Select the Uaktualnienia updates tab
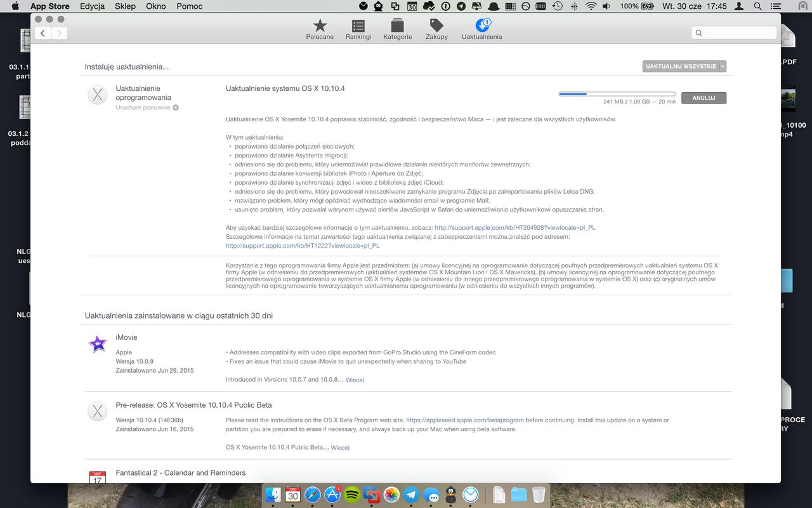812x508 pixels. [x=482, y=29]
